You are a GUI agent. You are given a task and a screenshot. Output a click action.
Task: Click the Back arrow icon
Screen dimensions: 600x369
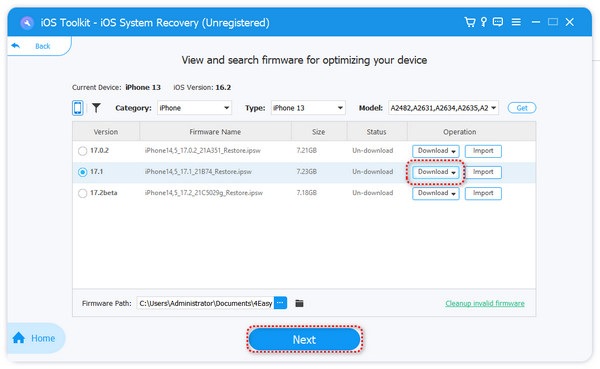(16, 46)
